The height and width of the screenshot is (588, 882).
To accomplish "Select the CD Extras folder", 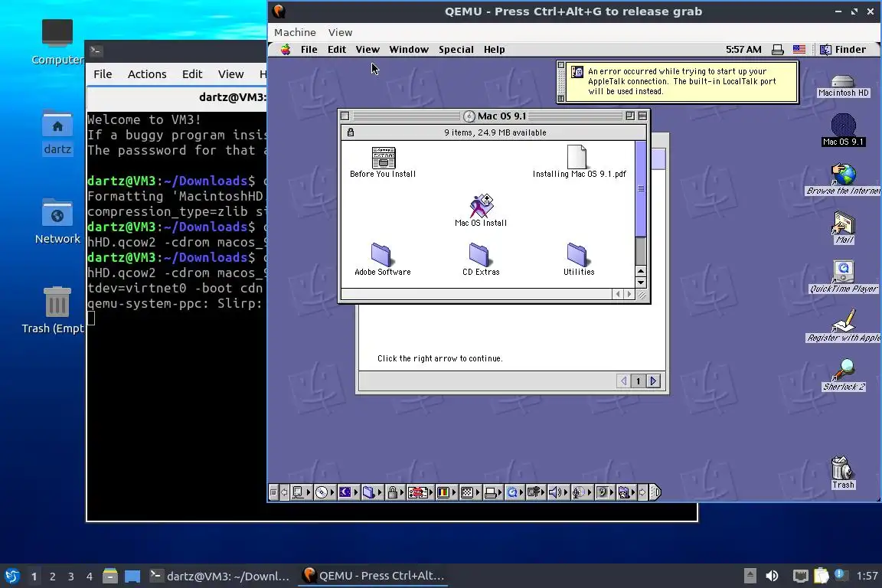I will point(480,260).
